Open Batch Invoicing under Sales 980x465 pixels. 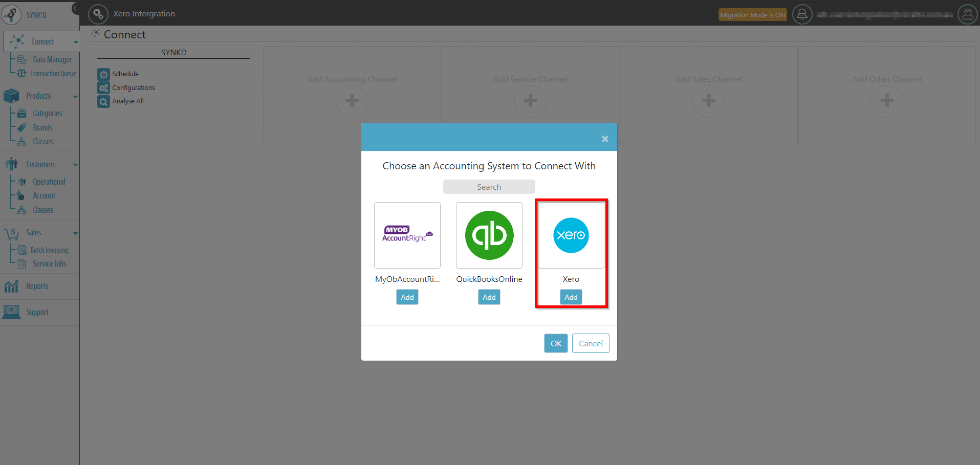(49, 250)
